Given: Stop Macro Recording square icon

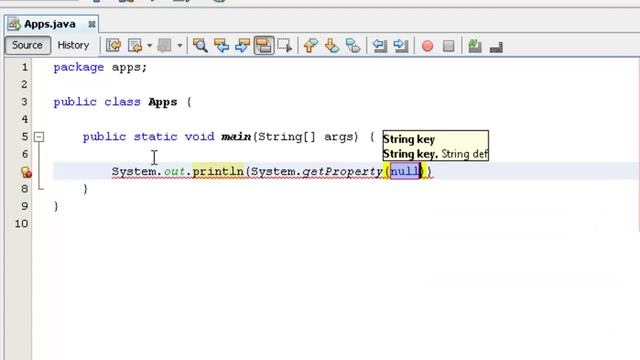Looking at the screenshot, I should [x=449, y=46].
